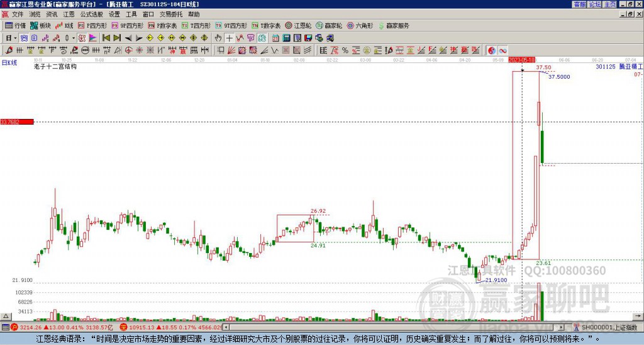Image resolution: width=644 pixels, height=345 pixels.
Task: Click the save floppy disk icon
Action: tap(308, 38)
